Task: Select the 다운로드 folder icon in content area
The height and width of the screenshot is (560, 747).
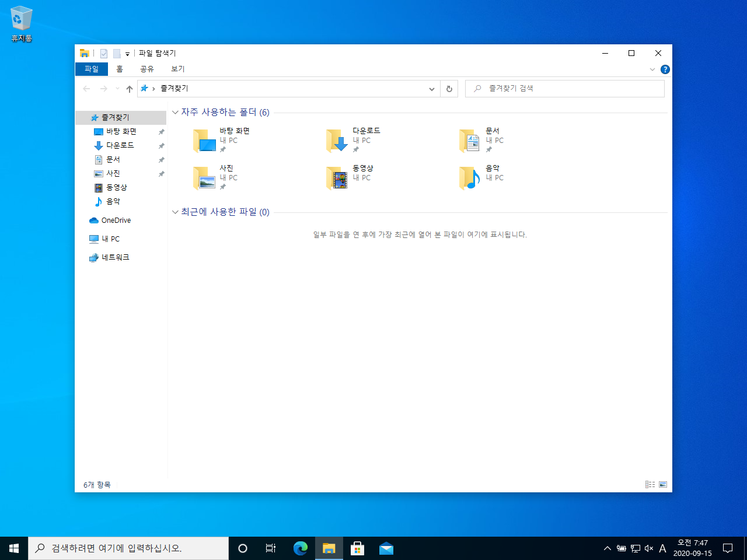Action: point(337,141)
